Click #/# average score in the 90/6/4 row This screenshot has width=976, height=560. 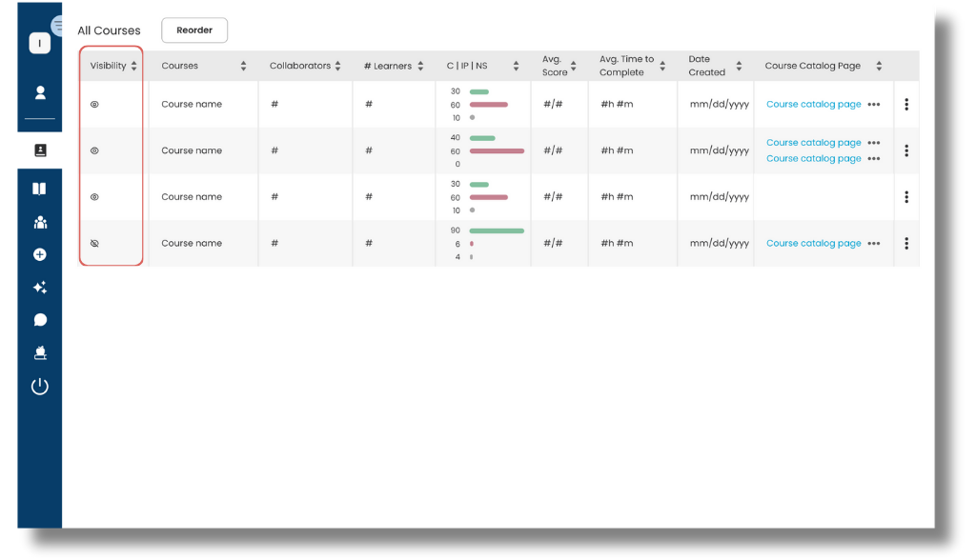[553, 243]
